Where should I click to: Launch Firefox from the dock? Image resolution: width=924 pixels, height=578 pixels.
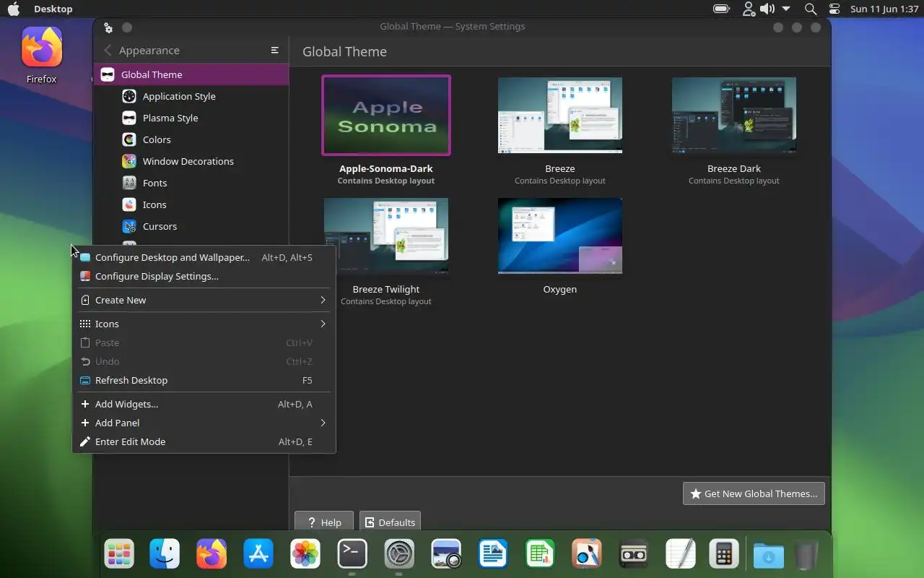[212, 554]
